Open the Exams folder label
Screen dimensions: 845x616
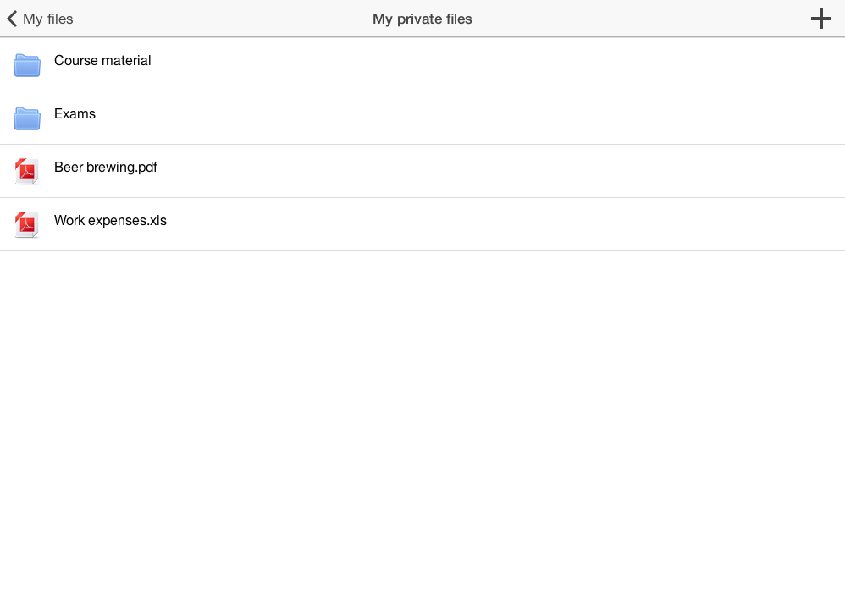click(75, 113)
